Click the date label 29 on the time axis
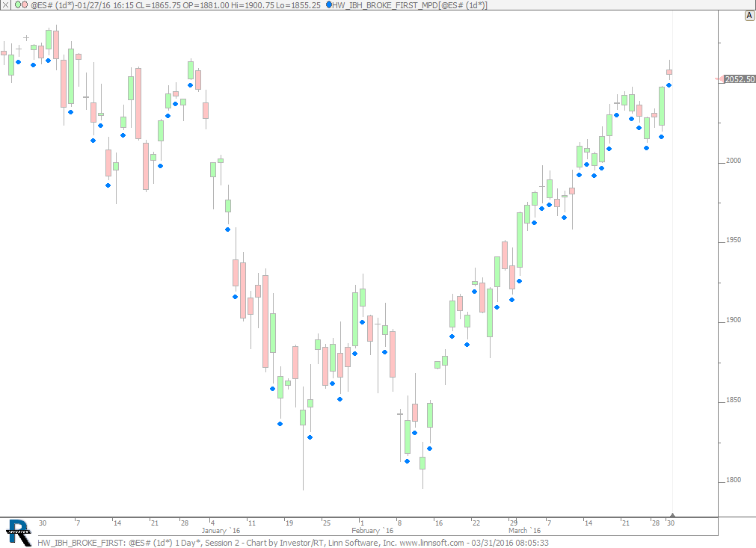This screenshot has height=548, width=756. point(514,523)
